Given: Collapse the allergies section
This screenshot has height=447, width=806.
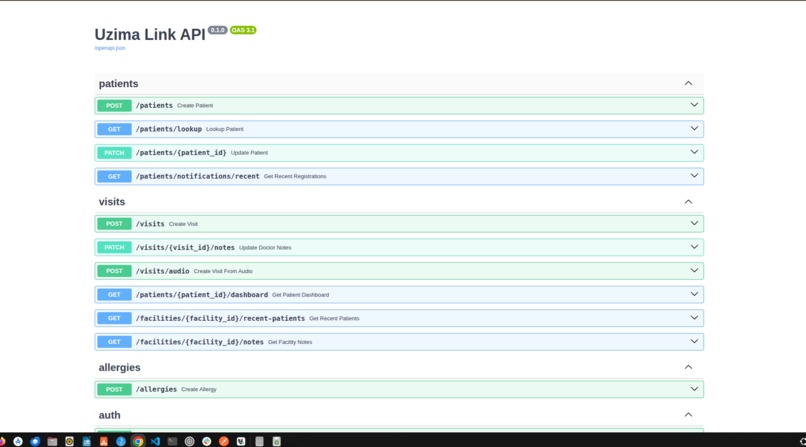Looking at the screenshot, I should (x=688, y=367).
